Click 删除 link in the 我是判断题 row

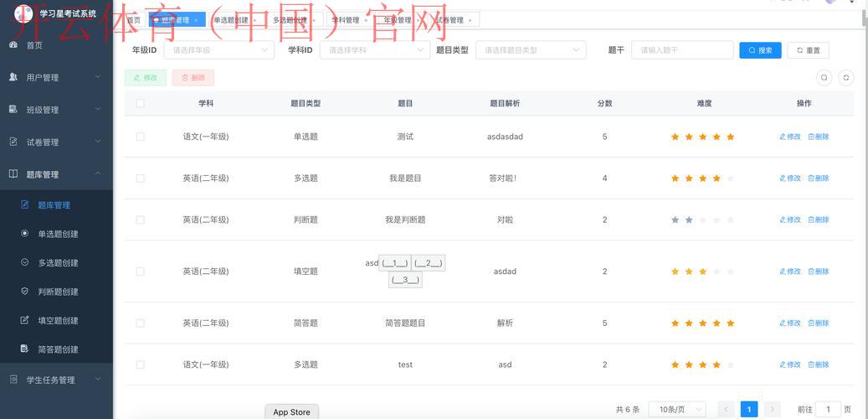pos(819,220)
